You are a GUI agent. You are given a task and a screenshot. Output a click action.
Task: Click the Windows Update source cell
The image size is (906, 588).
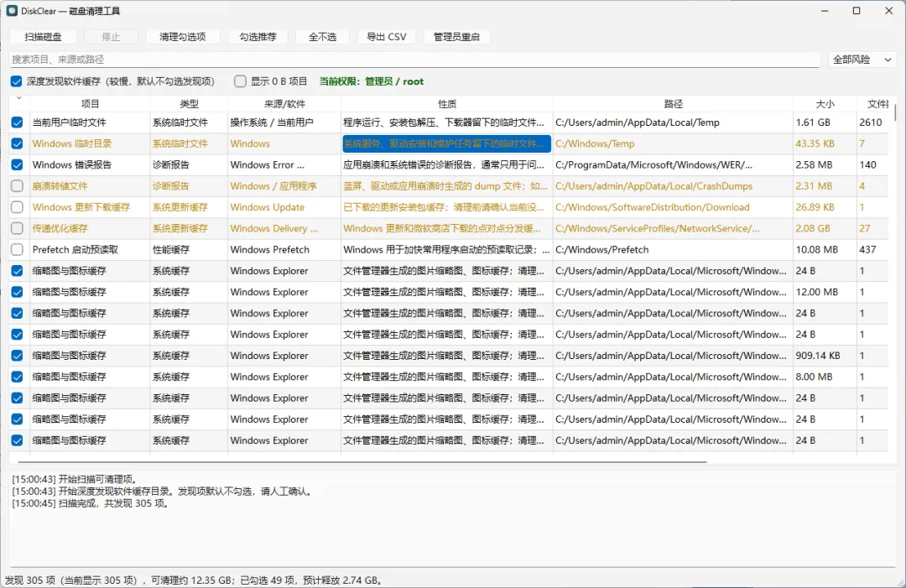284,207
